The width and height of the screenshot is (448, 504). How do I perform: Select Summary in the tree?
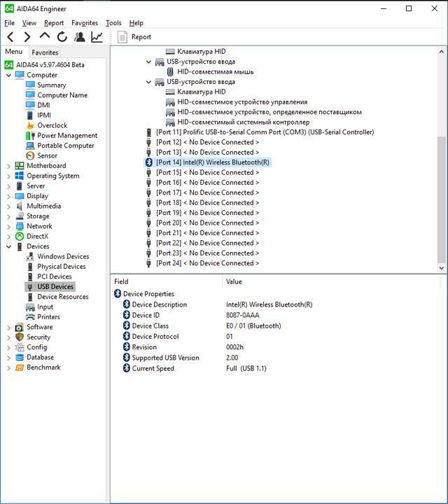(51, 85)
